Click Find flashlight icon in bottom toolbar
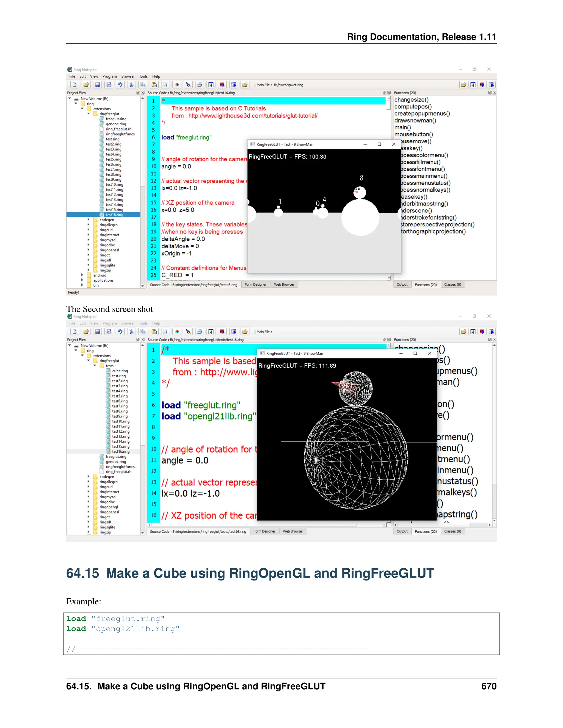 (x=188, y=332)
